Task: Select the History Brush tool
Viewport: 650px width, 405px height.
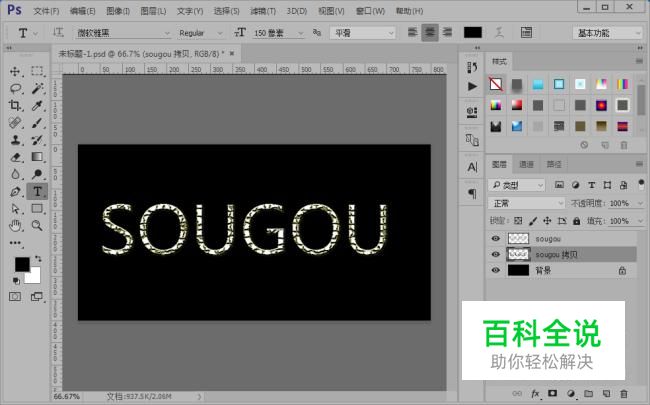Action: pos(37,140)
